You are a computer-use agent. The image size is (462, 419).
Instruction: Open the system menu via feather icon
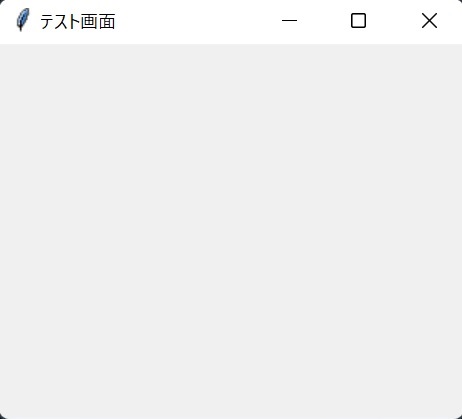(23, 20)
